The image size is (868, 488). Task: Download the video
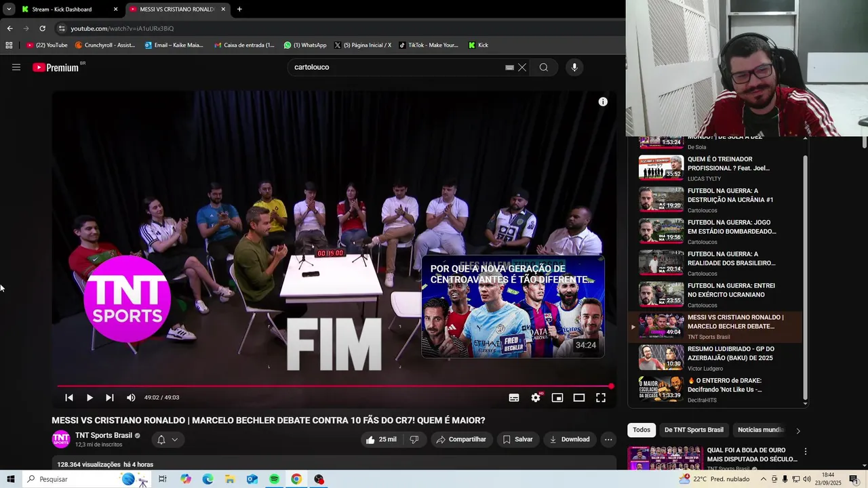tap(570, 439)
